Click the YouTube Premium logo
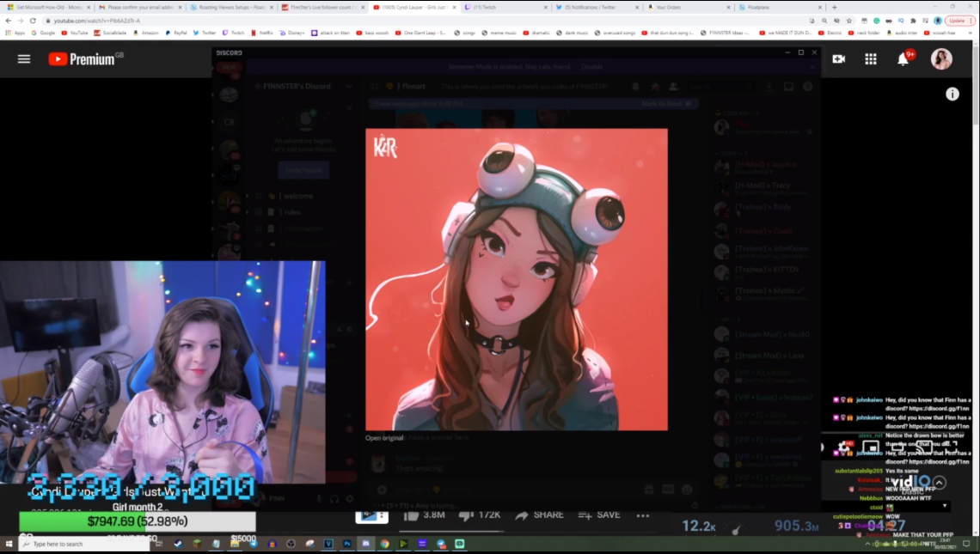Screen dimensions: 980x554 click(86, 58)
